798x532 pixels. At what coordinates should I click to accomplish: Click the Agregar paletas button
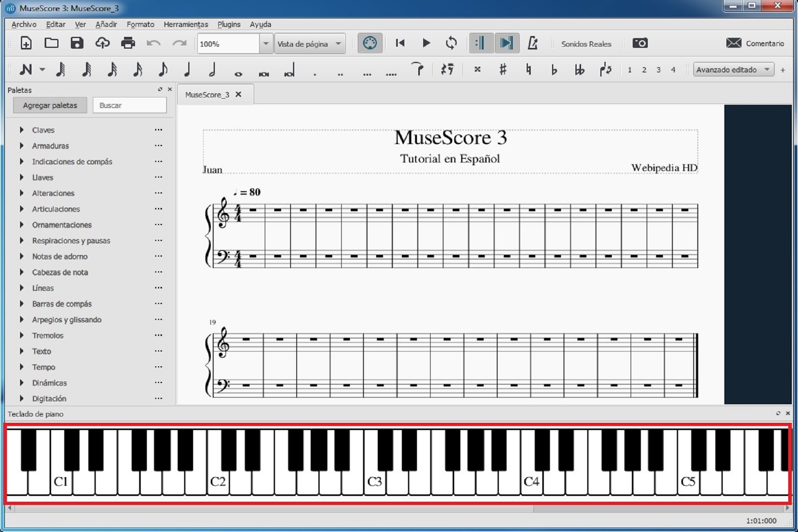coord(49,105)
